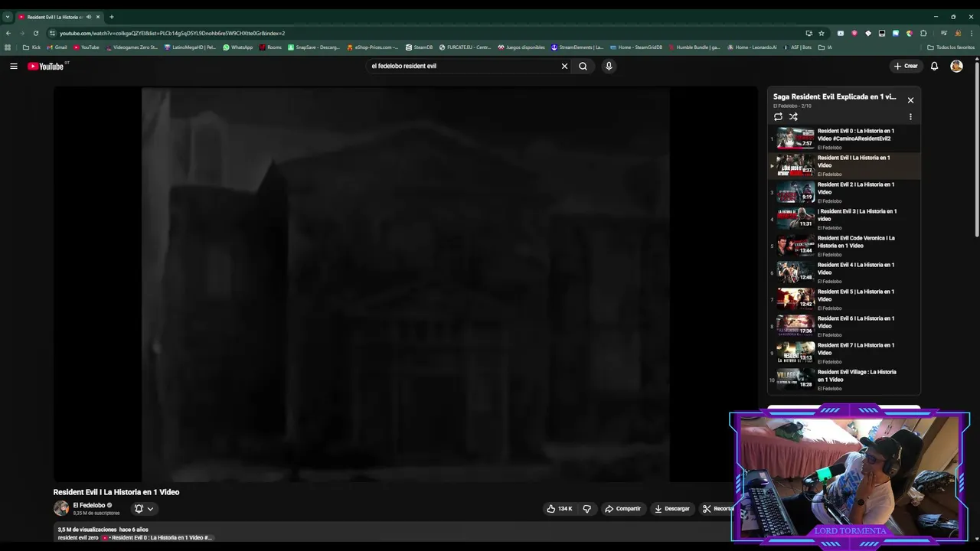This screenshot has height=551, width=980.
Task: Open the YouTube bookmark
Action: click(86, 47)
